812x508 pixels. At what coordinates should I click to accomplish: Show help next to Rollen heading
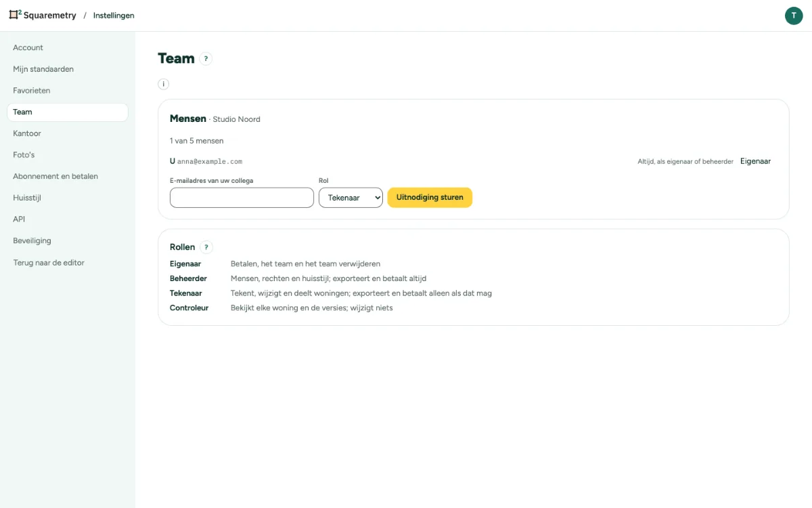pyautogui.click(x=206, y=247)
